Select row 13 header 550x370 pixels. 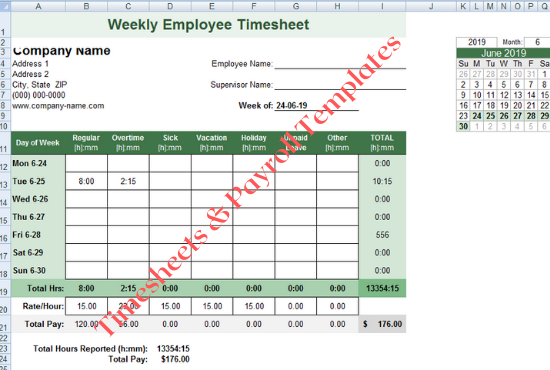tap(4, 181)
